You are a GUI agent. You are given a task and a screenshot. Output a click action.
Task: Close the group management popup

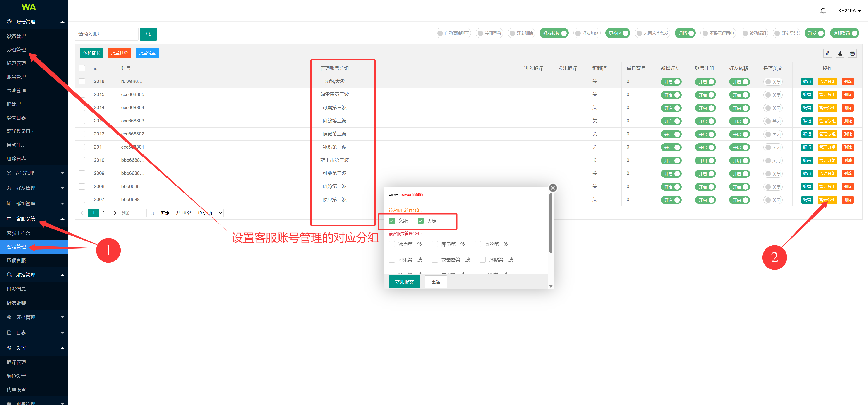point(553,188)
